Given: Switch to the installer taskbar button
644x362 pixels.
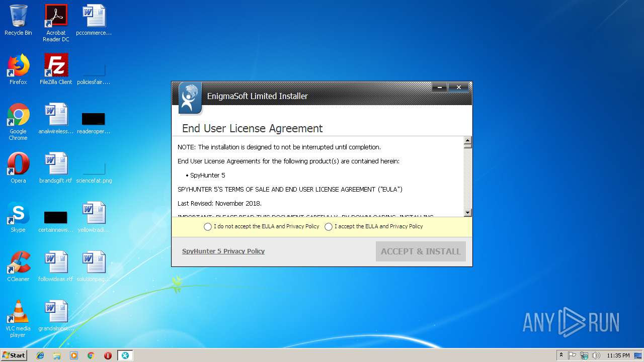Looking at the screenshot, I should click(x=125, y=355).
